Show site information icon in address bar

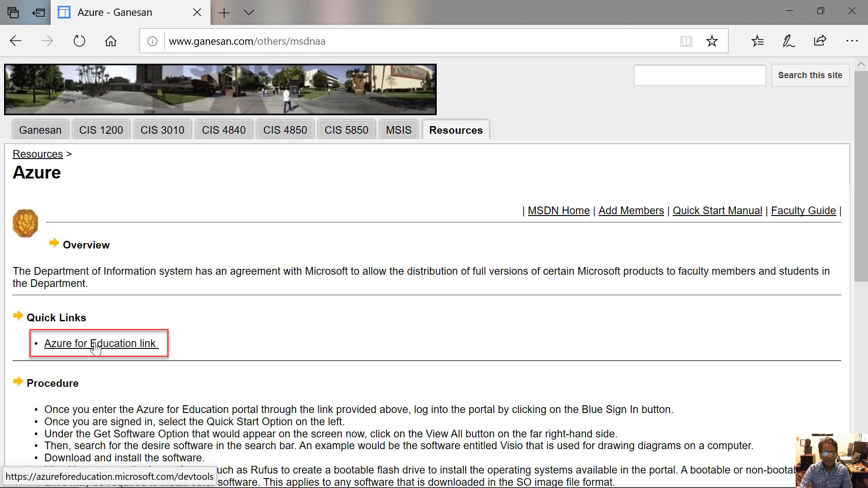tap(152, 41)
